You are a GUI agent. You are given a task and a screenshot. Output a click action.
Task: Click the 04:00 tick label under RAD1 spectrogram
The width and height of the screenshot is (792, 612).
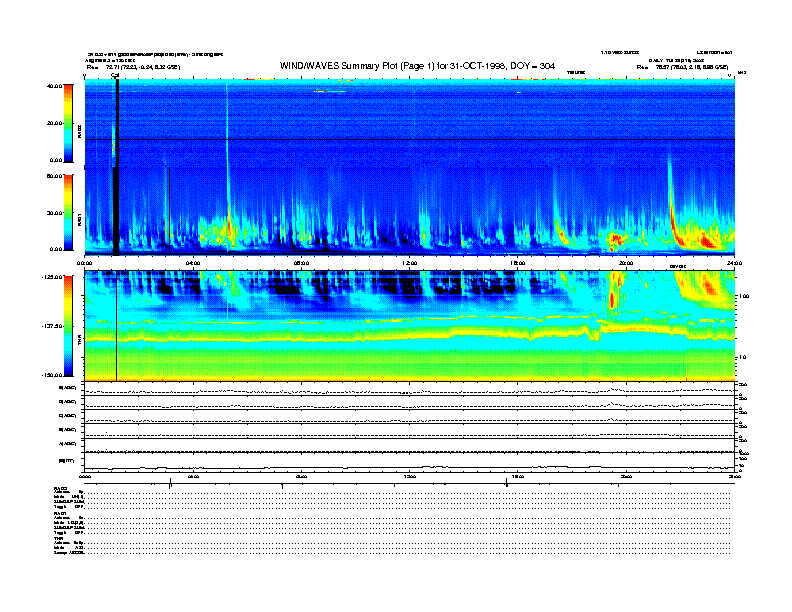193,263
